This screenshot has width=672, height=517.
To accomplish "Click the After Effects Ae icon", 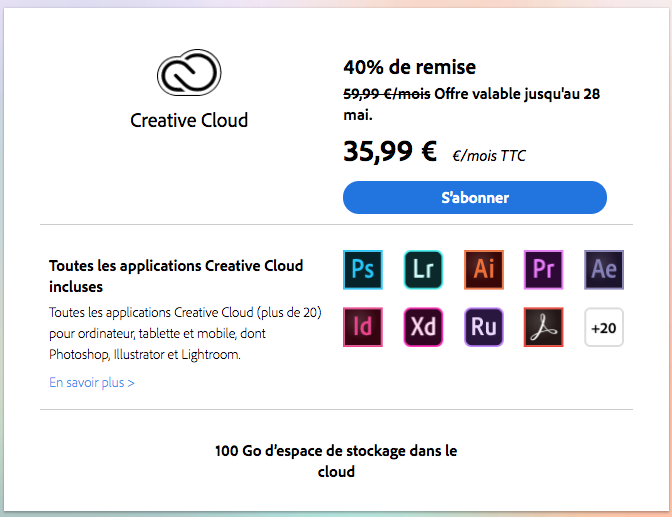I will pyautogui.click(x=604, y=270).
